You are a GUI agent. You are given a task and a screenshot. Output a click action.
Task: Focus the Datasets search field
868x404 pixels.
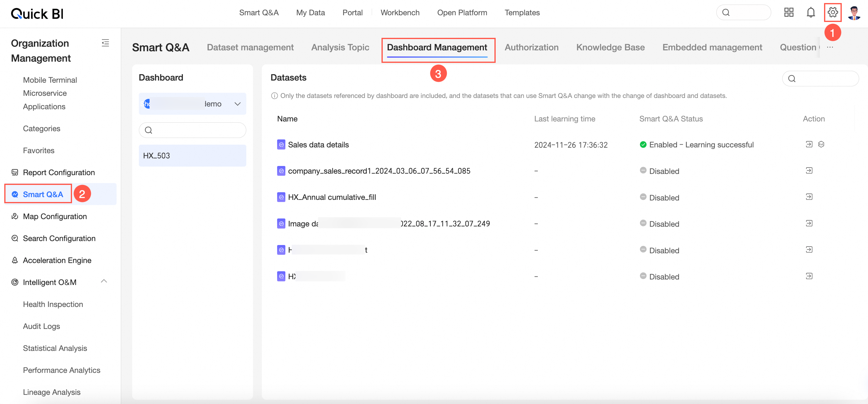(x=820, y=78)
